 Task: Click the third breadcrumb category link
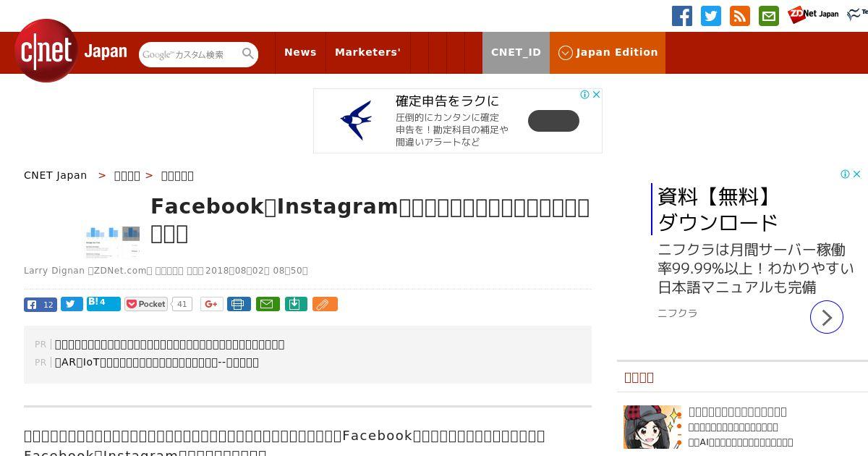[177, 175]
